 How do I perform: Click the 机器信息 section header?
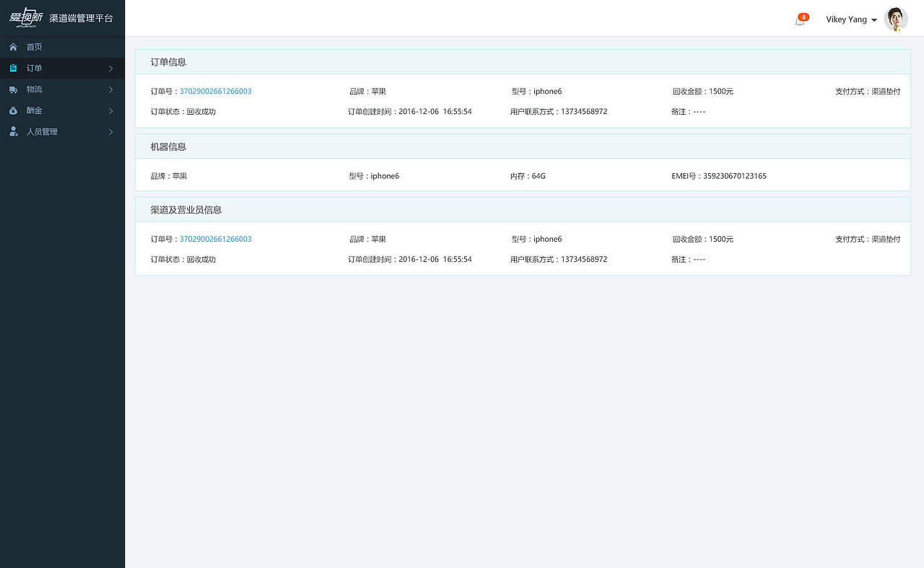pyautogui.click(x=523, y=147)
